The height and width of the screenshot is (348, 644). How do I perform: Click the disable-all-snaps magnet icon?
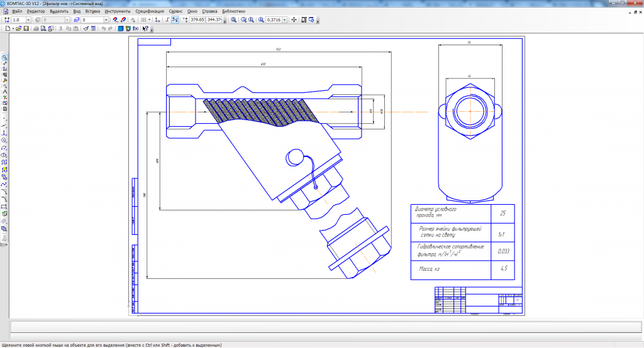click(123, 19)
